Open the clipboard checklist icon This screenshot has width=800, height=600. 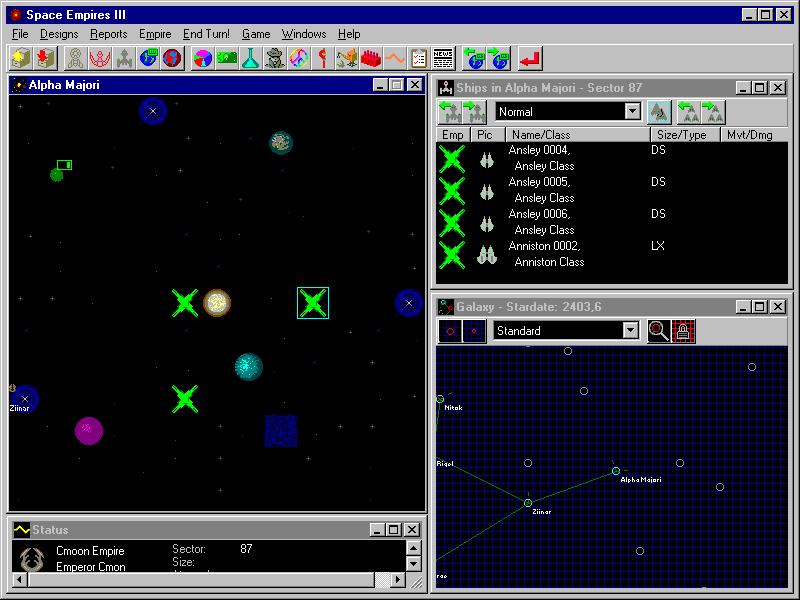click(418, 59)
